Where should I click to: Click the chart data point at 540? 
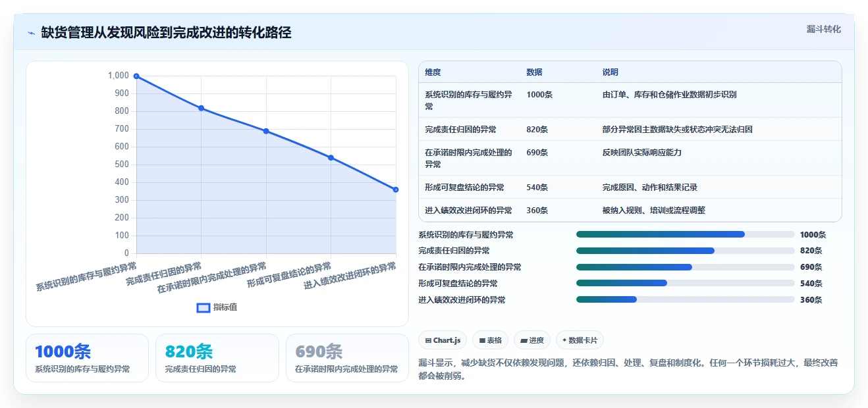click(331, 158)
